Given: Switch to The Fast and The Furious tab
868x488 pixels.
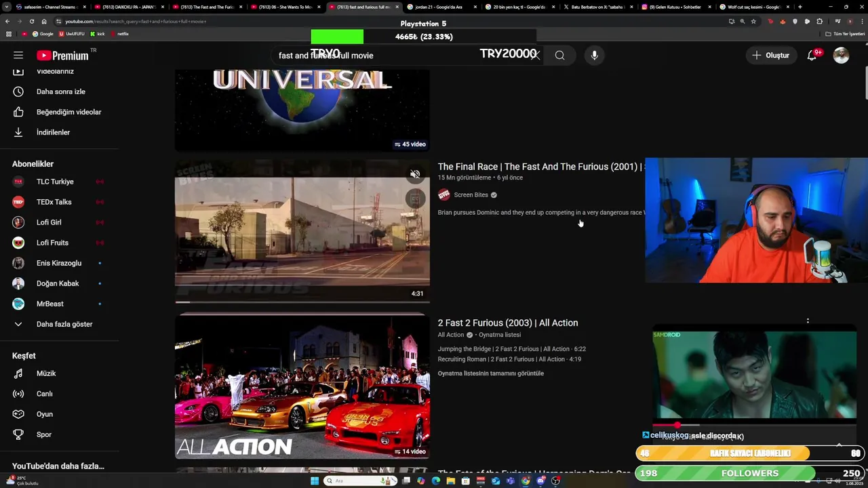Looking at the screenshot, I should pos(207,7).
